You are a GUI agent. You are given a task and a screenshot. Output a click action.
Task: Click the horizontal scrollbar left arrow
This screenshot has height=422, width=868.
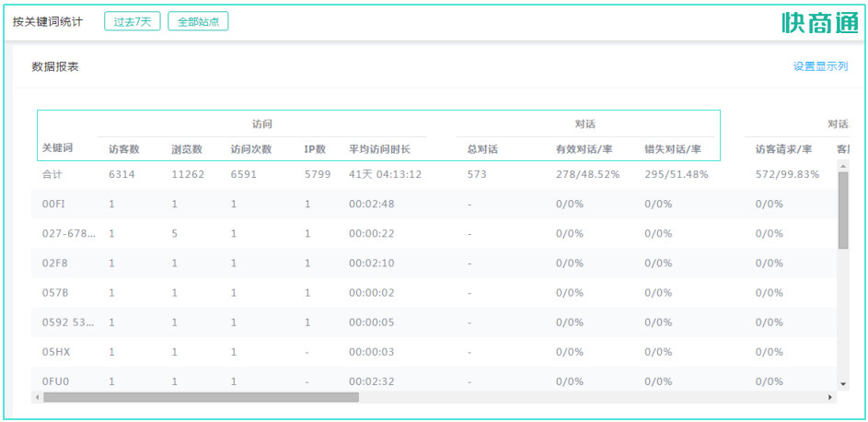point(37,397)
